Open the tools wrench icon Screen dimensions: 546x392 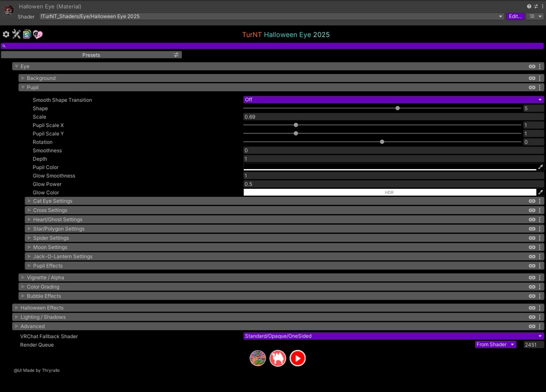[x=17, y=34]
